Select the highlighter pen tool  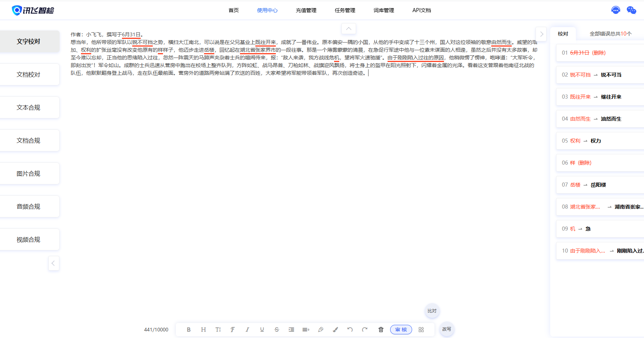pyautogui.click(x=321, y=330)
